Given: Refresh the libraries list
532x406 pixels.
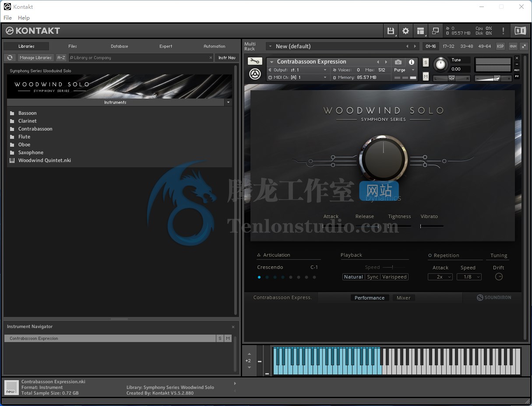Looking at the screenshot, I should click(10, 57).
